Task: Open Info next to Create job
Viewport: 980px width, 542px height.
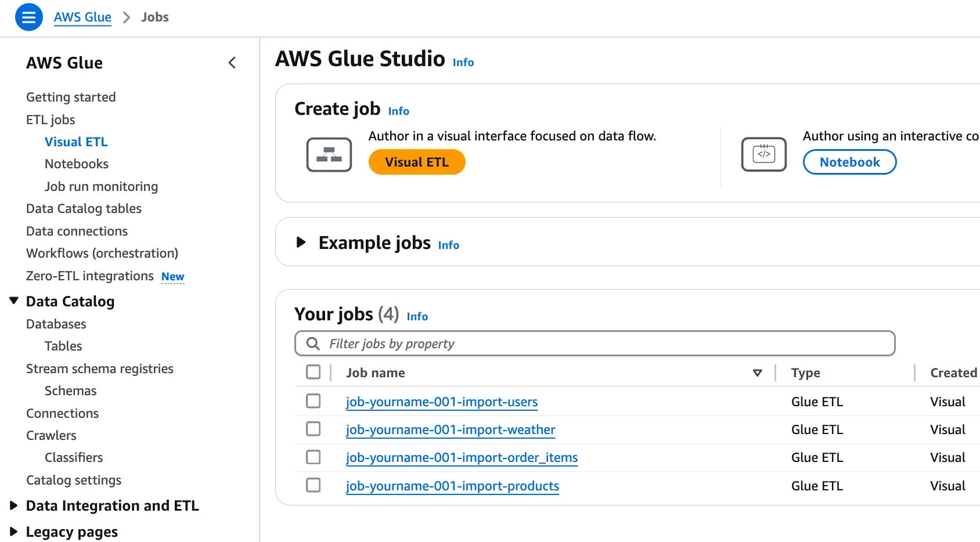Action: tap(398, 111)
